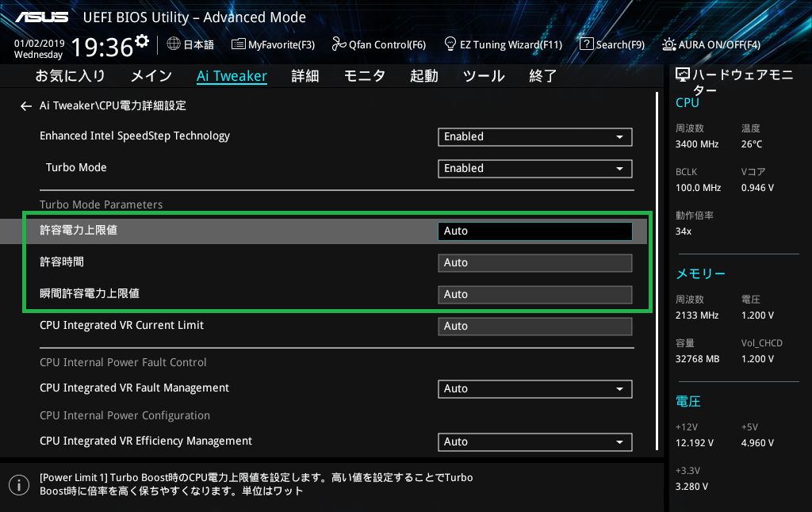Viewport: 812px width, 512px height.
Task: Open the 終了 tab
Action: pyautogui.click(x=543, y=76)
